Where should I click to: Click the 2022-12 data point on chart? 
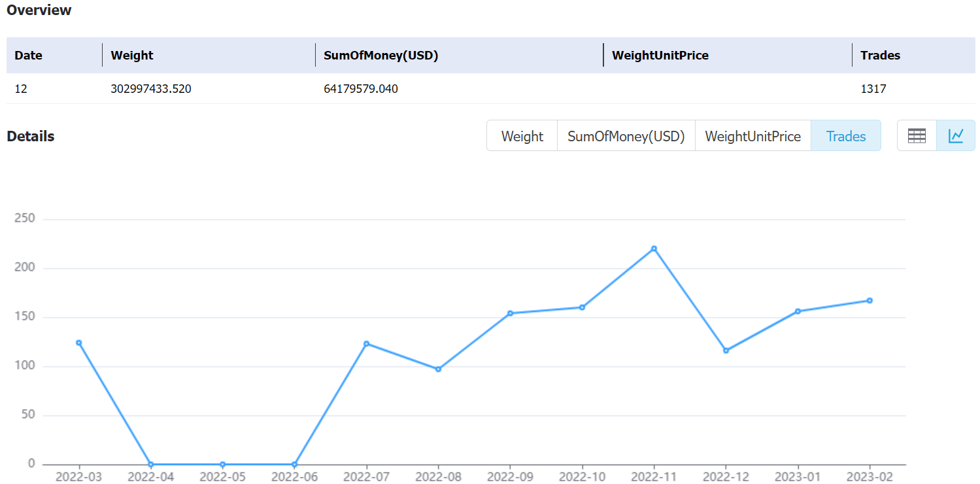[x=726, y=351]
